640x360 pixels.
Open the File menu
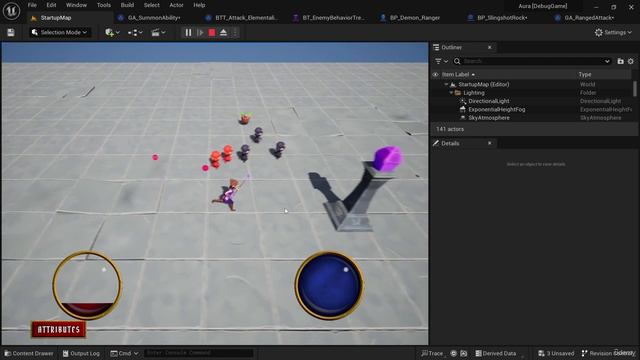pyautogui.click(x=32, y=5)
